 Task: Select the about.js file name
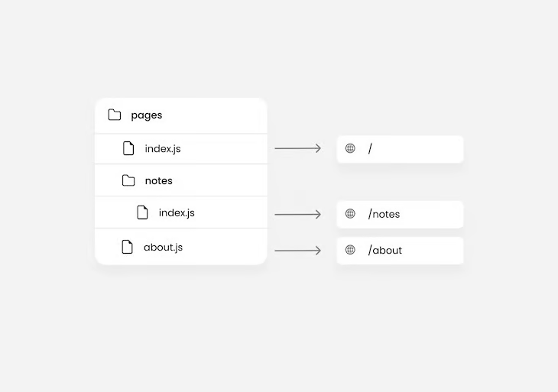click(163, 247)
